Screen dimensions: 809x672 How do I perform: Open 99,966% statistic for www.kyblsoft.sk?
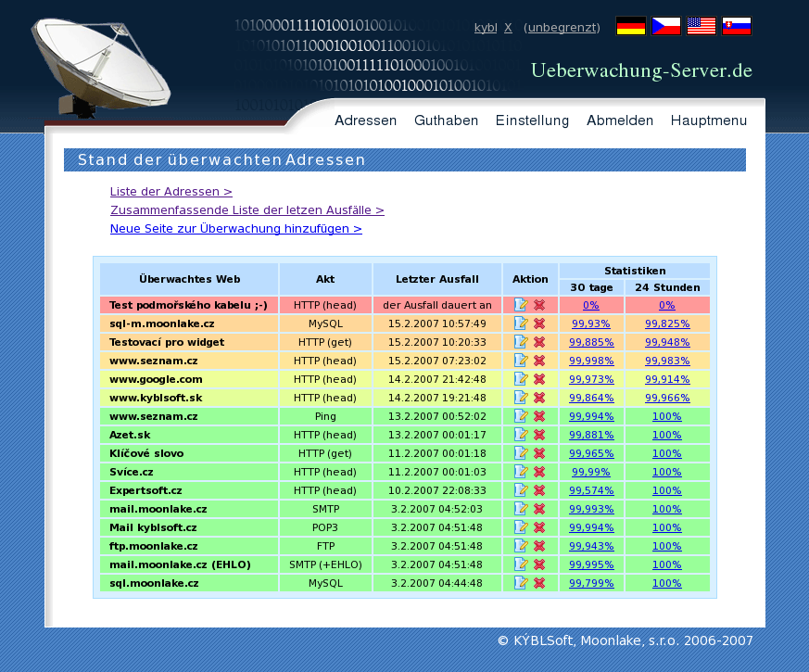pos(667,398)
